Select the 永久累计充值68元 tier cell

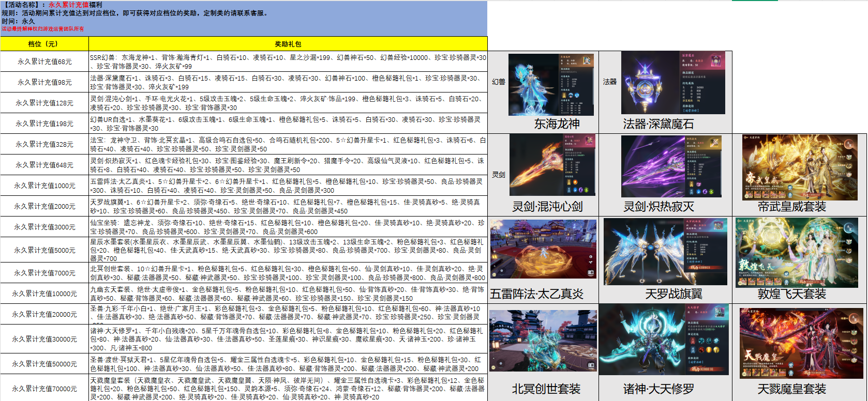click(44, 61)
